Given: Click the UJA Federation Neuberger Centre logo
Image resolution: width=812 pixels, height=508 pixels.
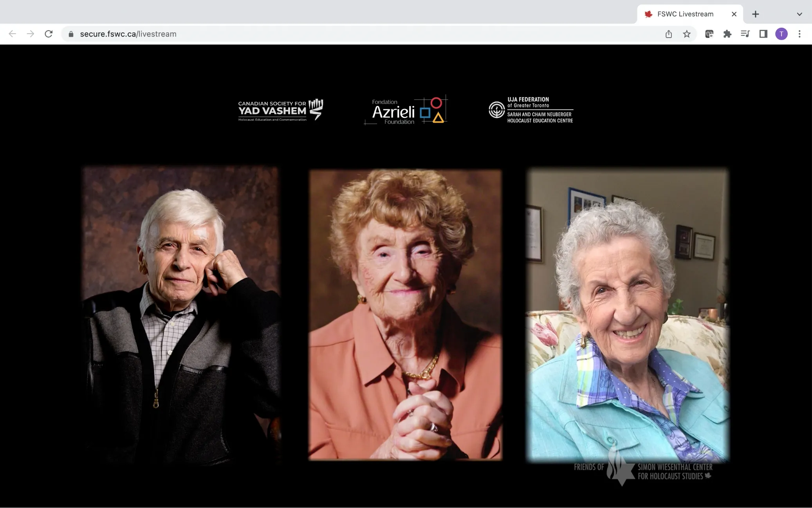Looking at the screenshot, I should (531, 110).
